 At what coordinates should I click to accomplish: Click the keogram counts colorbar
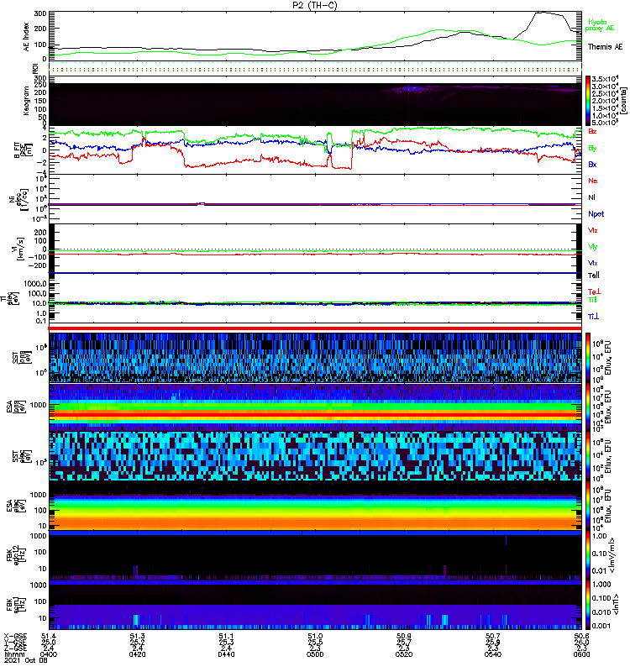(x=588, y=101)
